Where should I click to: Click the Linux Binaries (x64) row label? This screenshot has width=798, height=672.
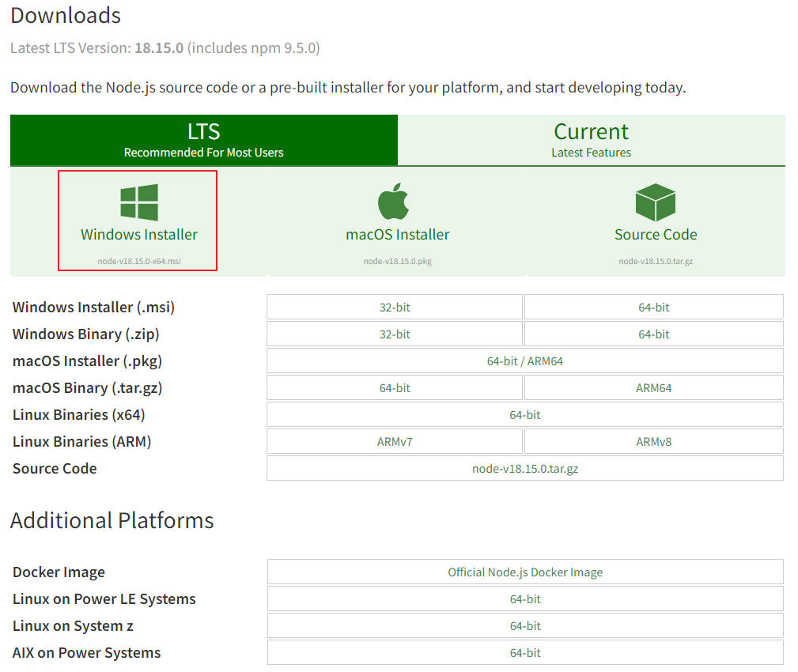point(79,415)
